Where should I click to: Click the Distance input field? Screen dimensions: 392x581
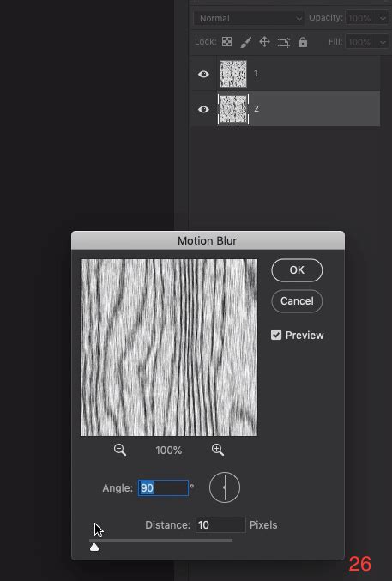click(x=220, y=524)
